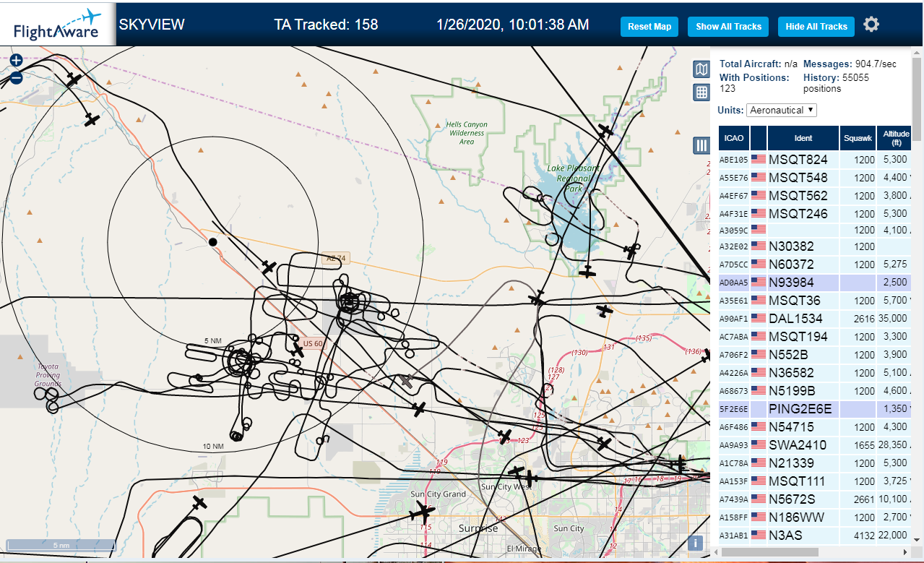This screenshot has height=563, width=924.
Task: Select the MSQT562 aircraft row
Action: tap(815, 196)
